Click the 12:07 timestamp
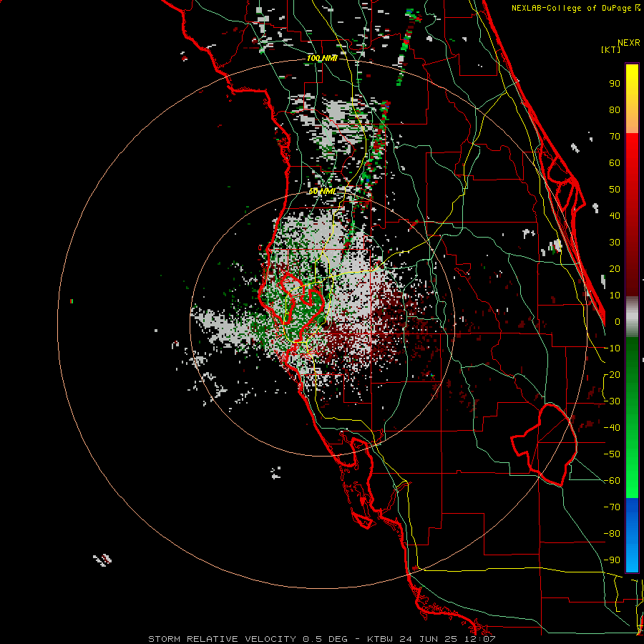Viewport: 644px width, 644px height. 482,639
